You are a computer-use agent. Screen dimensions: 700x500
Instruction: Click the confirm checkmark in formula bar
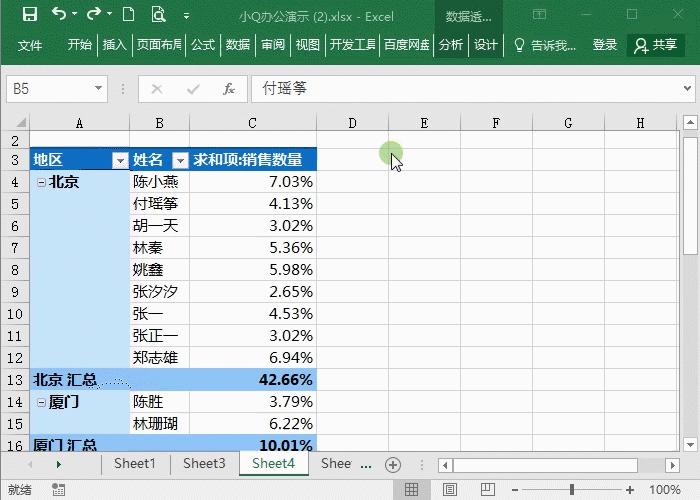click(x=193, y=89)
